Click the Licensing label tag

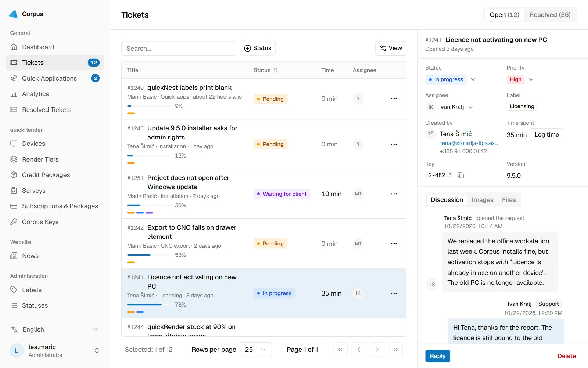[522, 106]
